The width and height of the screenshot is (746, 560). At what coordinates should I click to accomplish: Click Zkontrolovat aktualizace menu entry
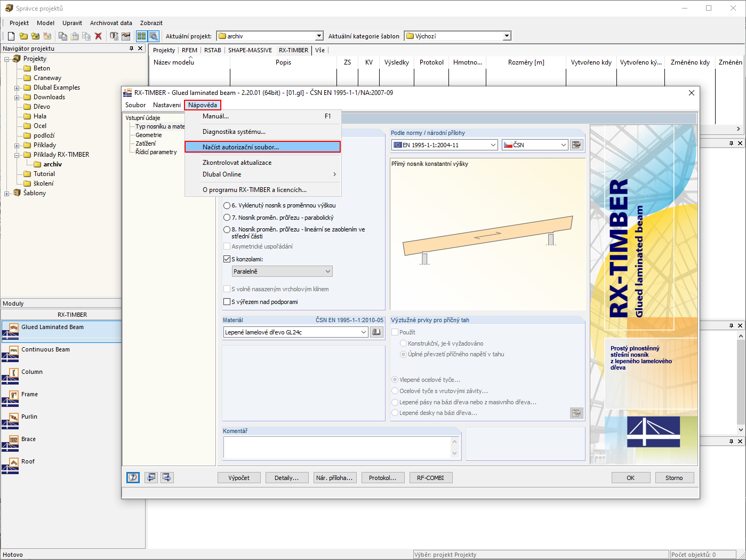[x=263, y=163]
